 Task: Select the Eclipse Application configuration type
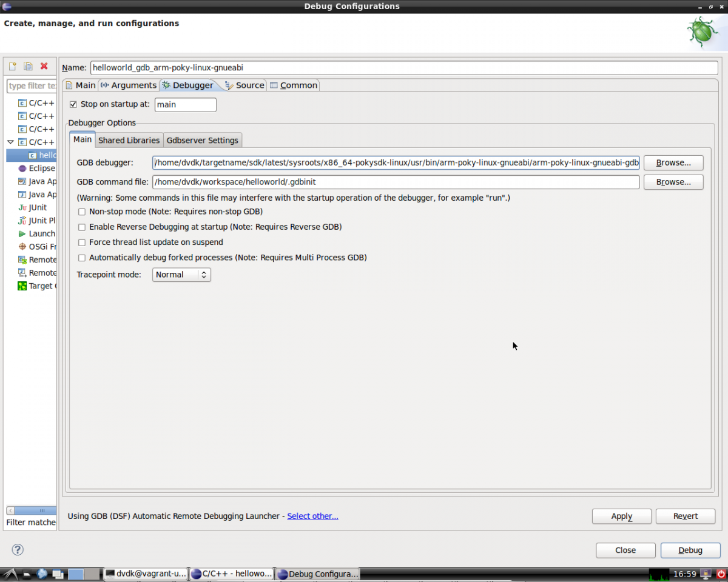coord(41,168)
